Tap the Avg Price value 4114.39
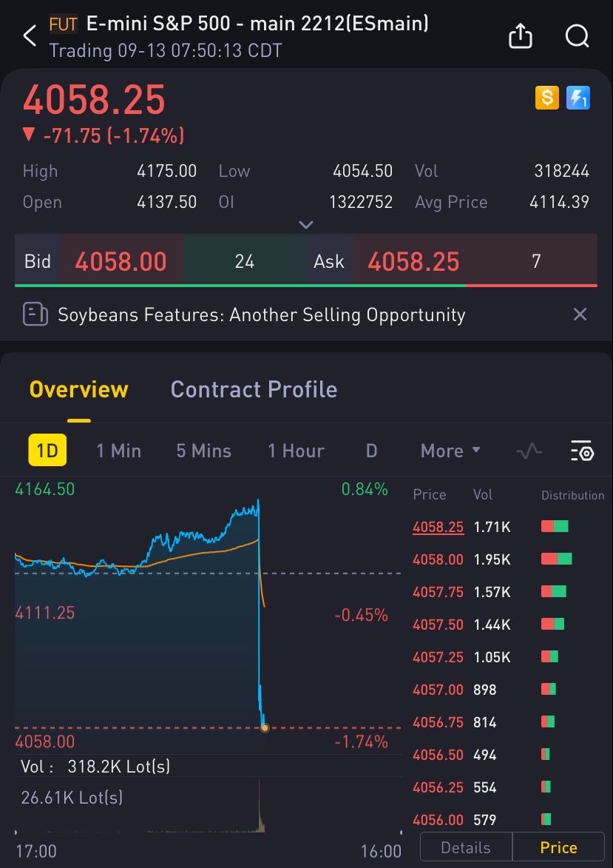Screen dimensions: 613x868 [559, 202]
